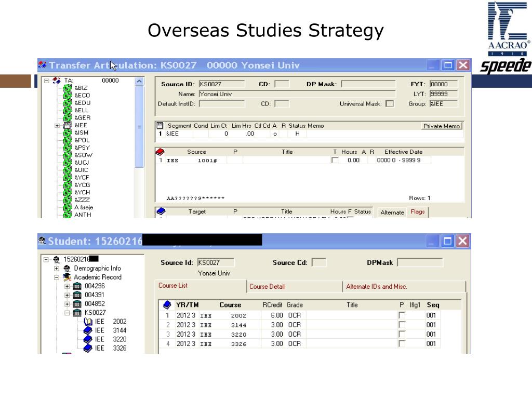Click the blue book icon for IEE 3220
This screenshot has height=399, width=532.
[88, 339]
